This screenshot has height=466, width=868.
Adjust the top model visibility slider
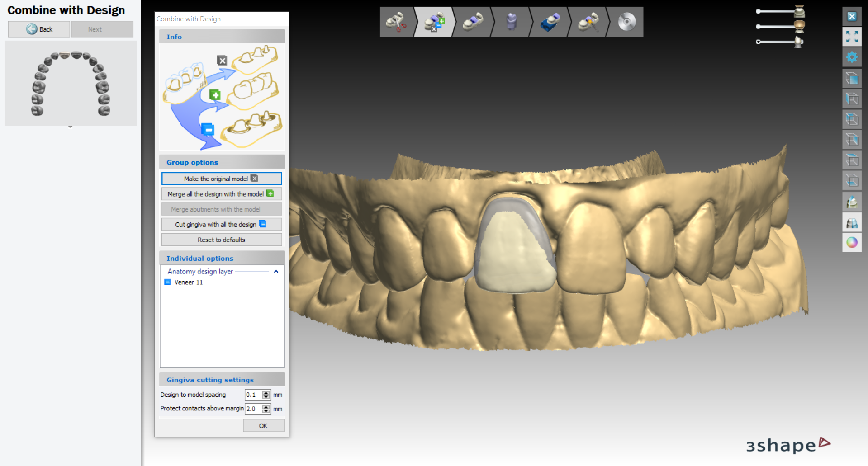(780, 11)
